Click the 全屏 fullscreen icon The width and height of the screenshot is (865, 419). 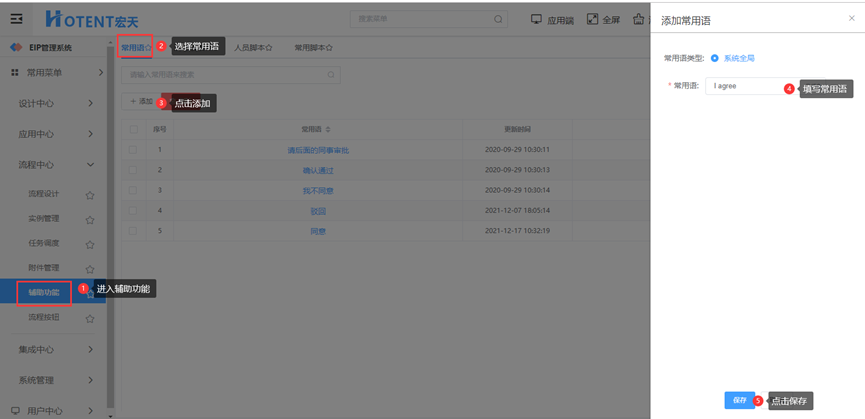592,18
